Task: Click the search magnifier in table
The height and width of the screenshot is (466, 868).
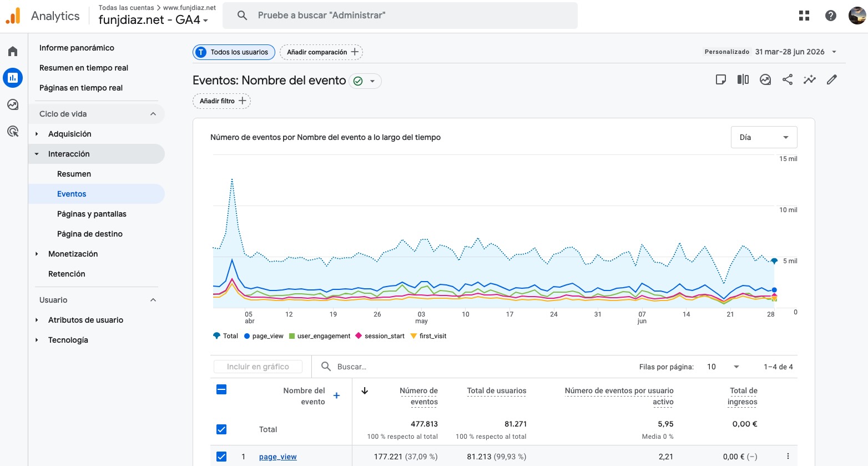Action: tap(326, 367)
